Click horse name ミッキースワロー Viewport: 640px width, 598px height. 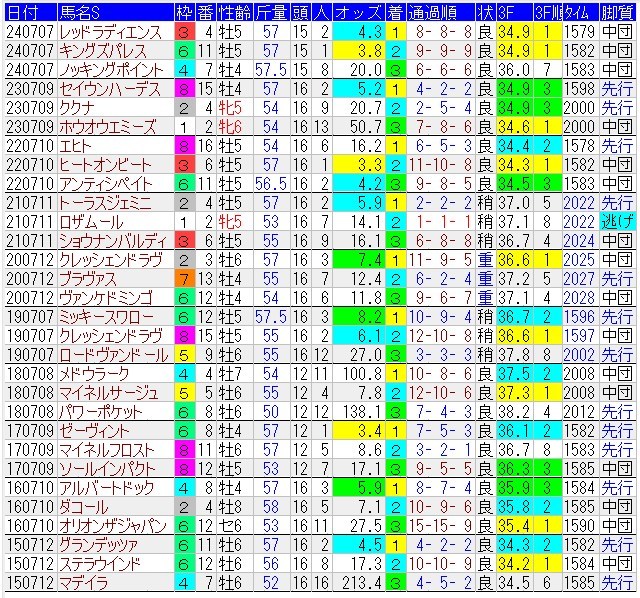click(x=107, y=317)
